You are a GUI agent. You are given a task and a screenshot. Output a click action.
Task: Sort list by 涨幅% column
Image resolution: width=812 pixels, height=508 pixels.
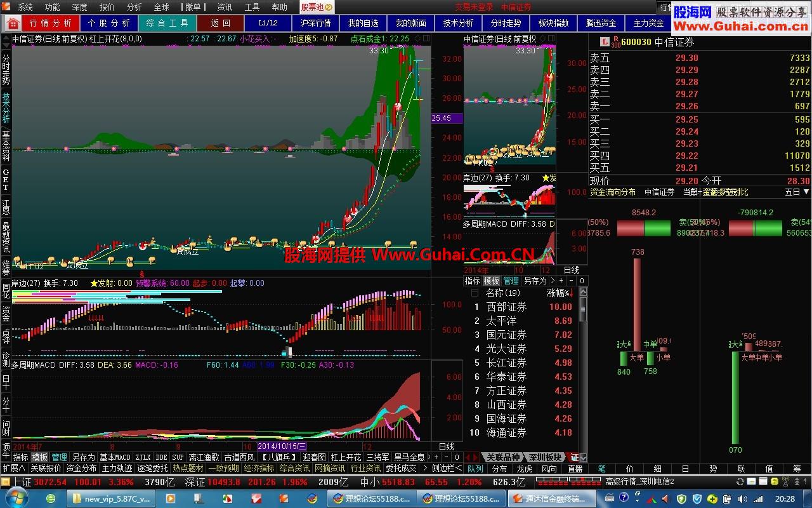[x=559, y=293]
